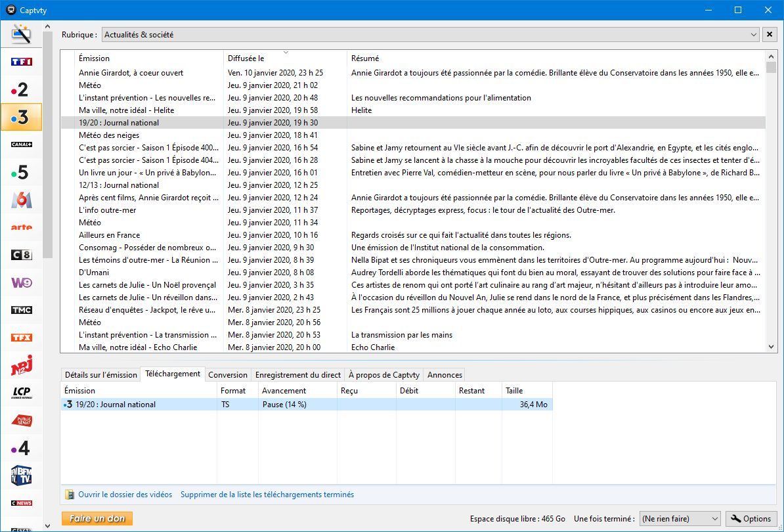Open the C8 channel listing
This screenshot has height=532, width=784.
point(21,255)
